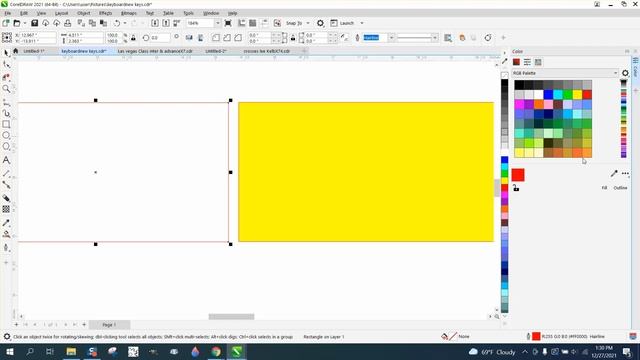Image resolution: width=640 pixels, height=360 pixels.
Task: Switch to the Las vegas Class document tab
Action: [x=155, y=51]
